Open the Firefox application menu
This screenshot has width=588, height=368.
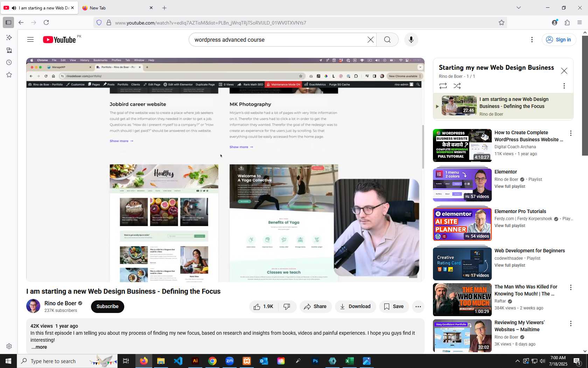(x=580, y=22)
